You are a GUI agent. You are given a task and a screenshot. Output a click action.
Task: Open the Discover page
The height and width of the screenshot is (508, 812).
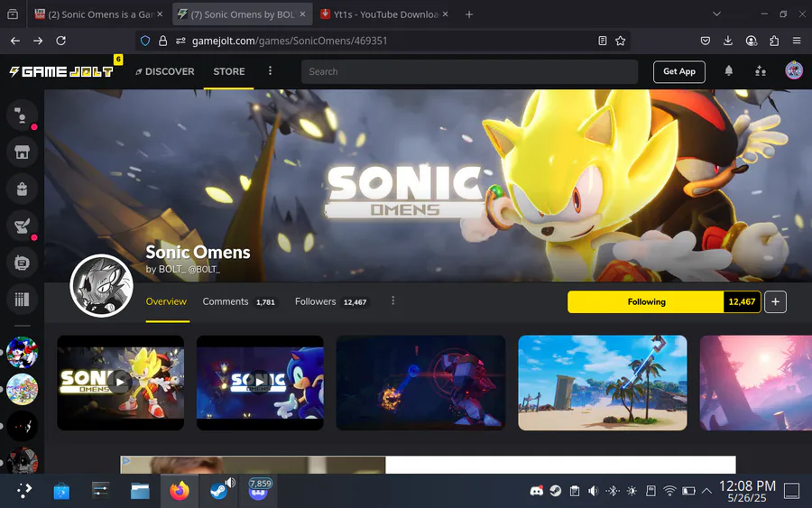click(165, 71)
